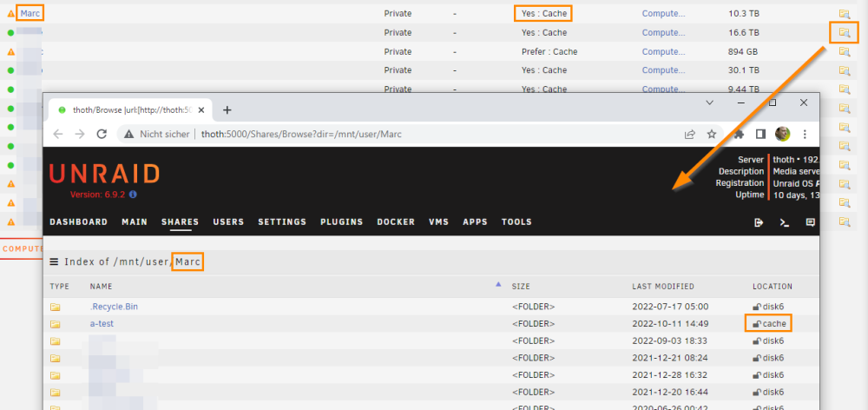This screenshot has width=868, height=410.
Task: Click Compute... in the 10.3 TB row
Action: (x=663, y=14)
